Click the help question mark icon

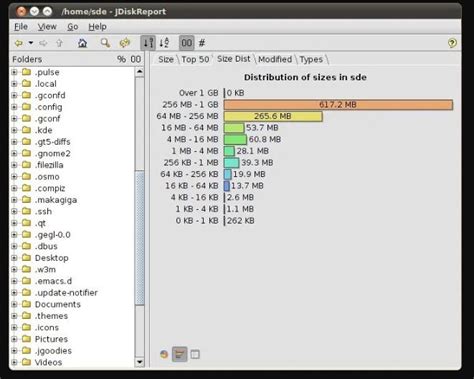click(x=452, y=43)
